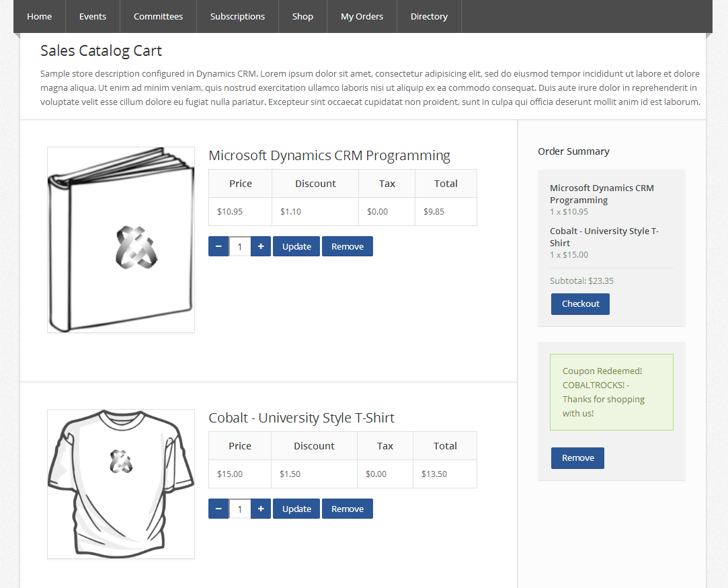Decrease quantity of CRM Programming book
Image resolution: width=728 pixels, height=588 pixels.
[x=218, y=246]
